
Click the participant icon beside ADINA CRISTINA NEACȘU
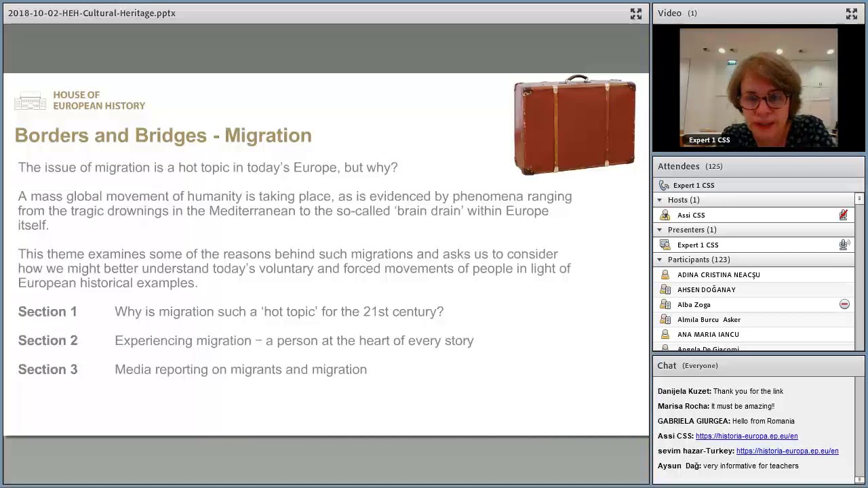(665, 274)
